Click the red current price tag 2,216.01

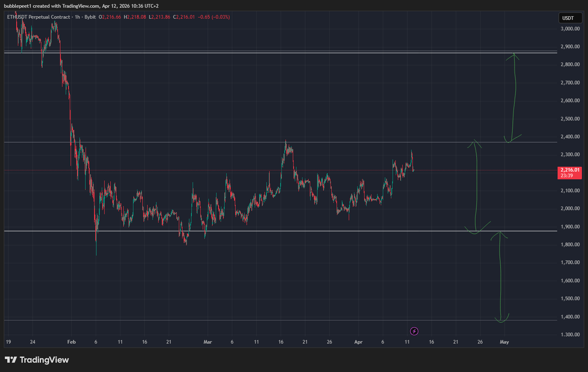tap(569, 173)
